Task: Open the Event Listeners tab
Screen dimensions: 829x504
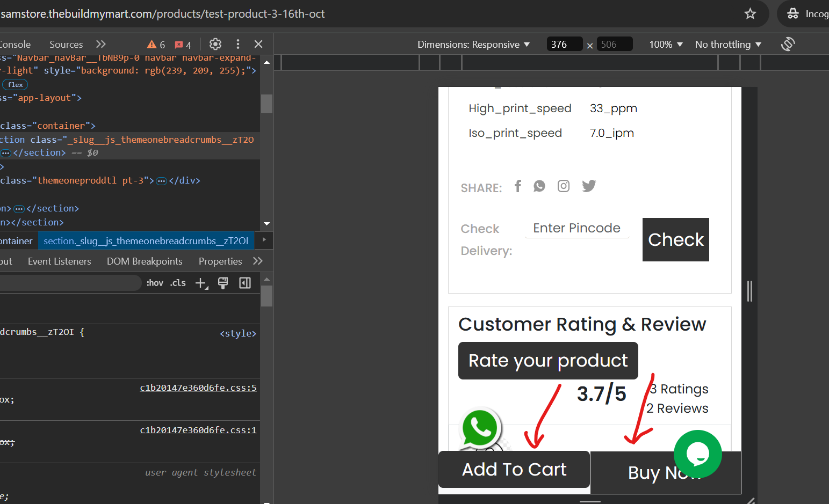Action: (x=60, y=261)
